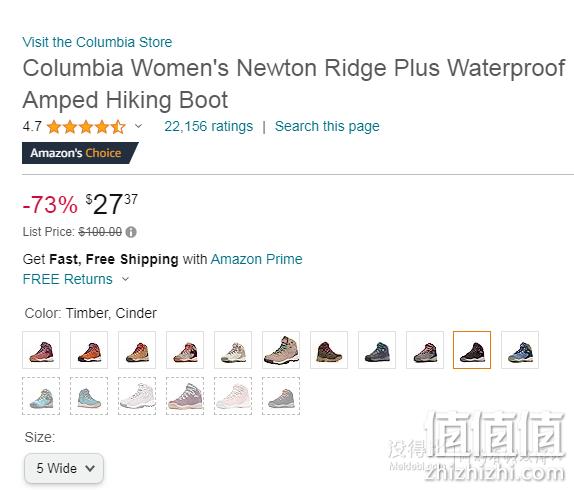This screenshot has height=490, width=574.
Task: Choose the selected dark Timber, Cinder boot swatch
Action: coord(472,350)
